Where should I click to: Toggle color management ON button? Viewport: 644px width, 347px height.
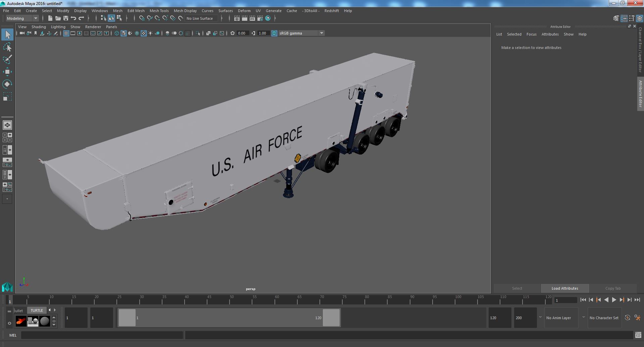coord(274,33)
